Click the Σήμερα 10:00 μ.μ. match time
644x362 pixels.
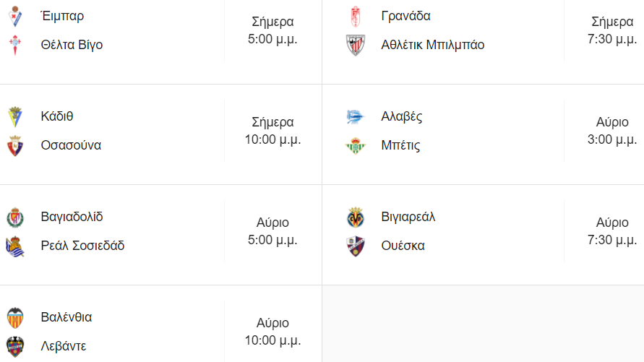(272, 131)
